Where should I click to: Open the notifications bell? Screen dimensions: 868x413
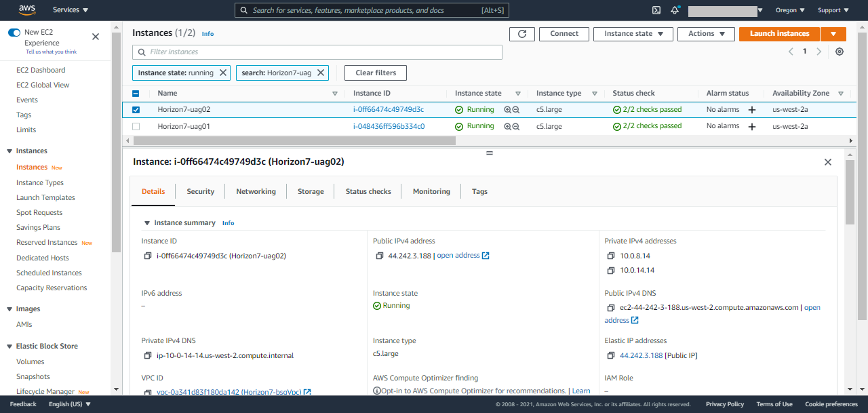(x=674, y=9)
